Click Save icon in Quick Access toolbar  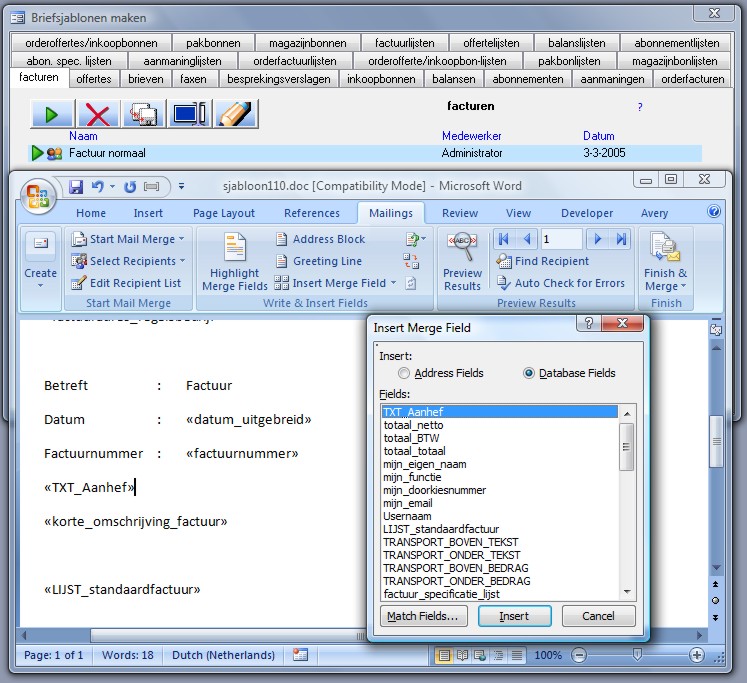76,186
